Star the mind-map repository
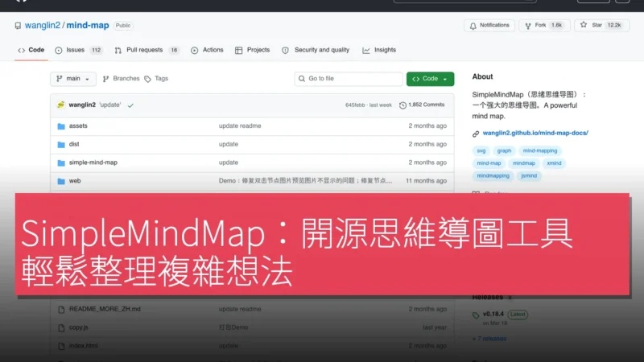The image size is (644, 362). [601, 26]
